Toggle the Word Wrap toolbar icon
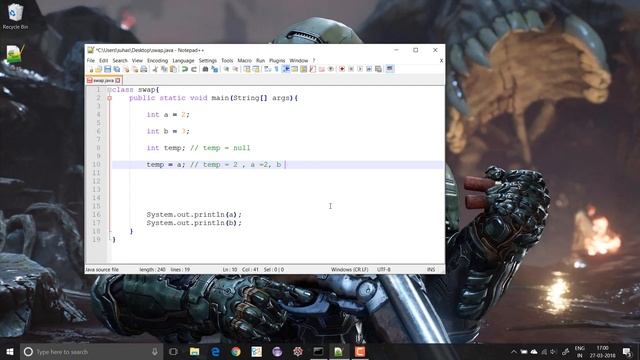Viewport: 640px width, 360px height. pos(267,69)
